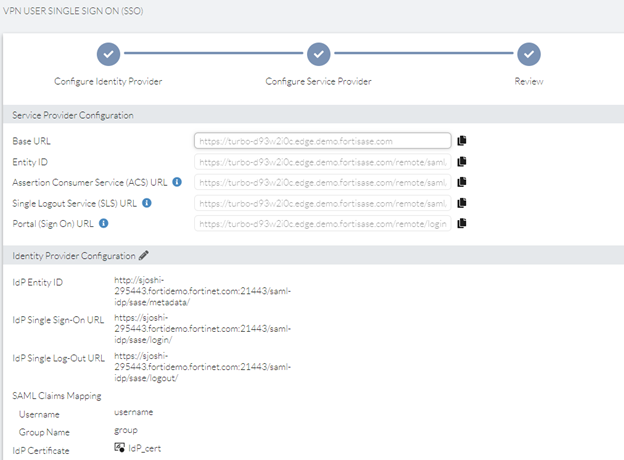The image size is (624, 460).
Task: Click the IdP Certificate label
Action: [41, 450]
